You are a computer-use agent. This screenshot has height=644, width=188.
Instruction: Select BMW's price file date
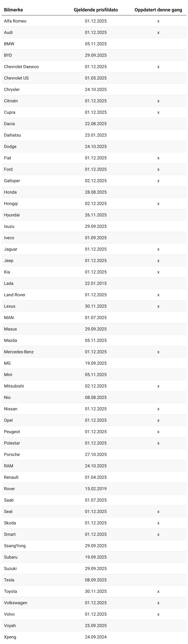point(96,44)
